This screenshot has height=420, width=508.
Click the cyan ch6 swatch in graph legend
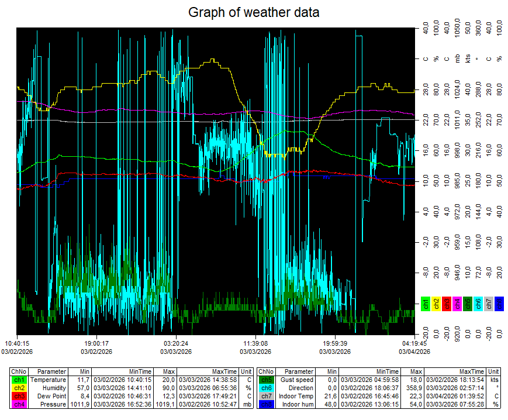click(478, 303)
